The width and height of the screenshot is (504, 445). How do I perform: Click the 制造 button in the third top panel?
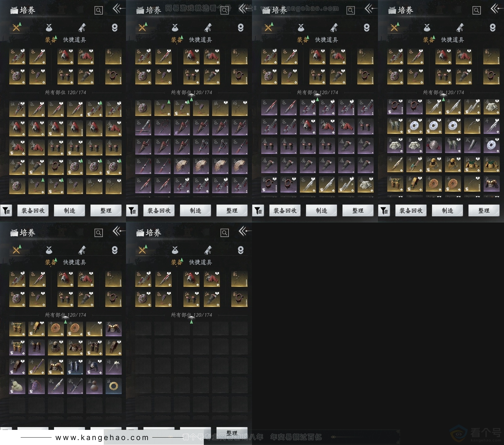pos(321,211)
